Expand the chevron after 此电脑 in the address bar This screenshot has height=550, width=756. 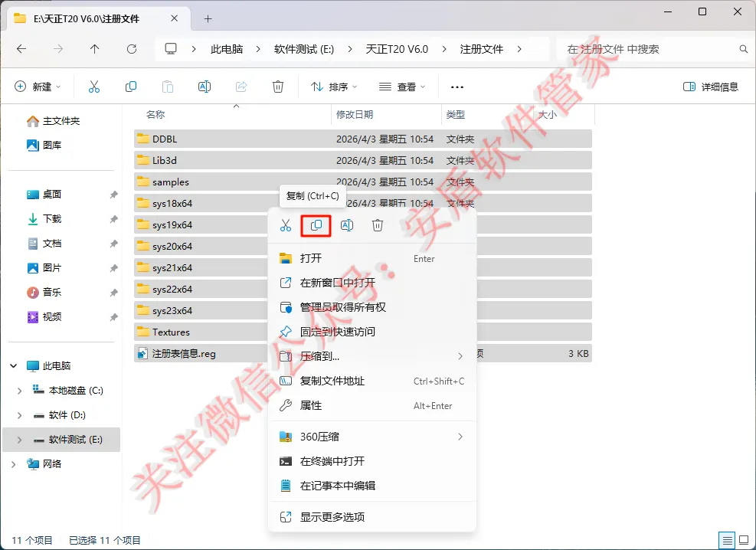(x=258, y=49)
